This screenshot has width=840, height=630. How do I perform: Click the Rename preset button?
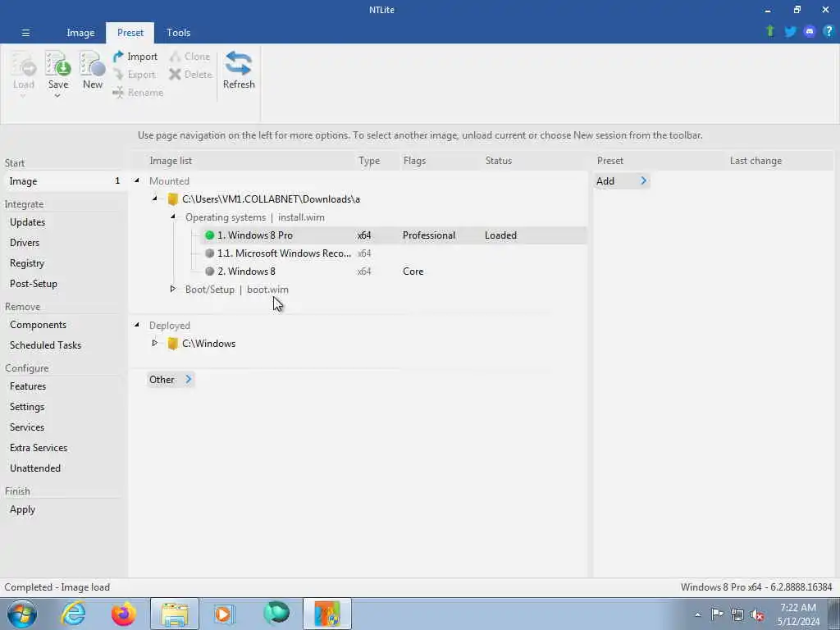[x=138, y=93]
